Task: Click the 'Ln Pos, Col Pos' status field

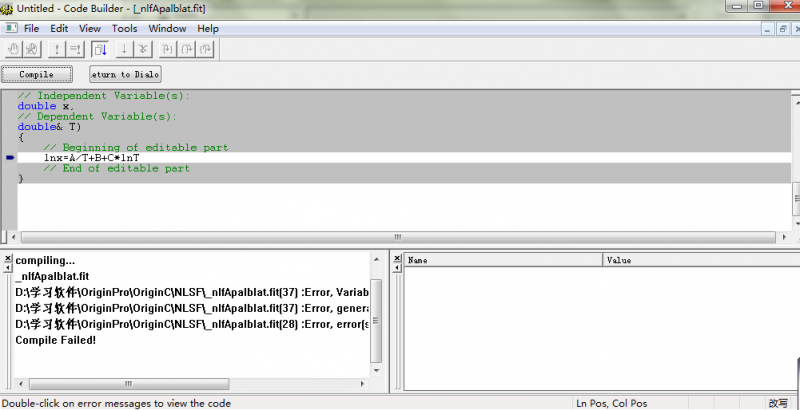Action: point(612,403)
